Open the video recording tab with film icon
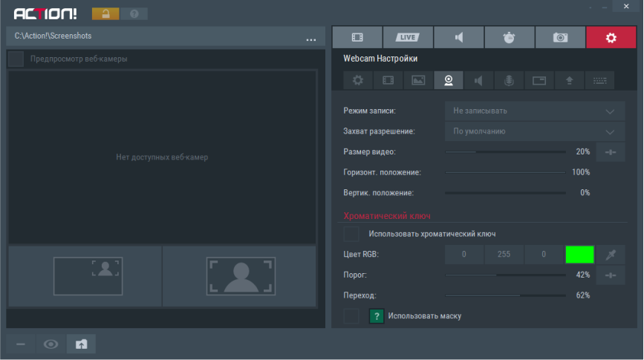 tap(357, 37)
